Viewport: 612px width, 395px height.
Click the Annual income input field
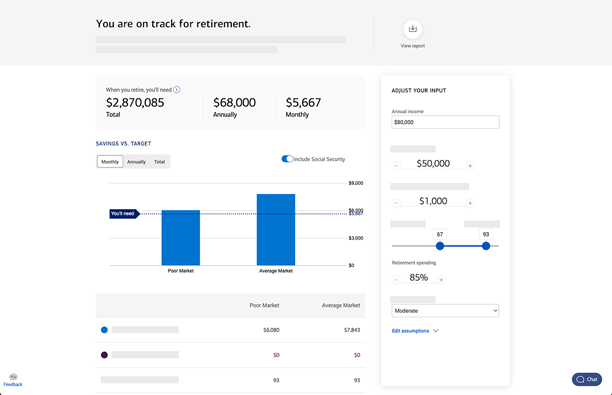tap(445, 122)
